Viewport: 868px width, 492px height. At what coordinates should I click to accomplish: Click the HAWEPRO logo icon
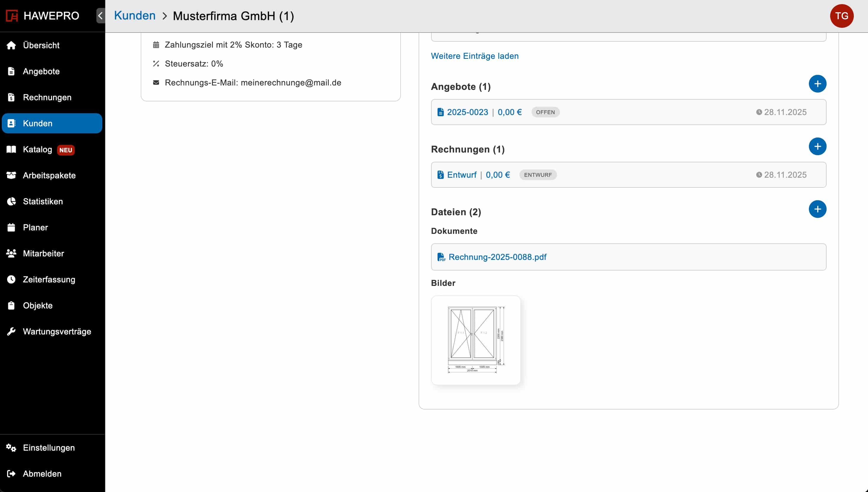click(x=12, y=16)
